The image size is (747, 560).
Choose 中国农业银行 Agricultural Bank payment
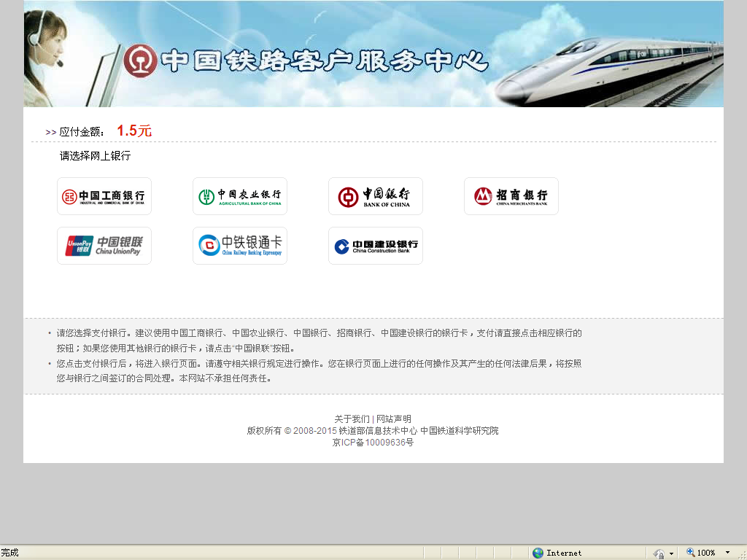[x=240, y=196]
